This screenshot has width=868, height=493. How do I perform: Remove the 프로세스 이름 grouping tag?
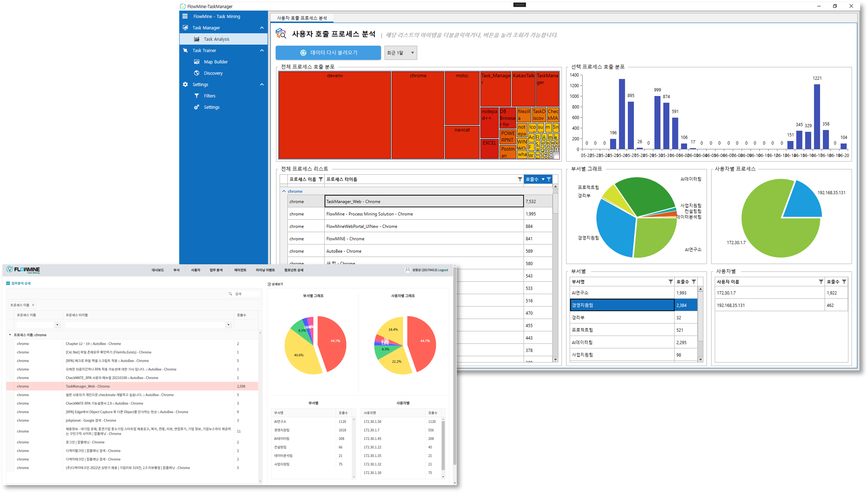33,305
